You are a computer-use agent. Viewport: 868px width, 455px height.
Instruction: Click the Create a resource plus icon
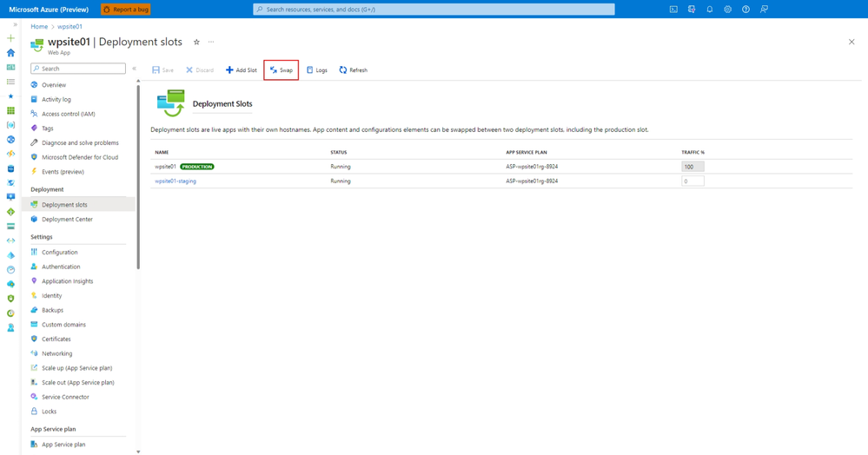[10, 38]
